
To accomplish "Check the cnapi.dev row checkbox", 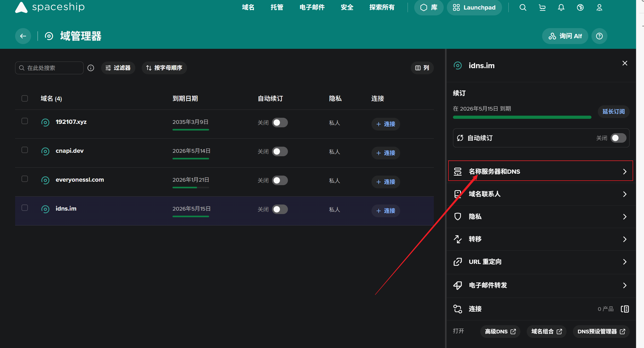I will [25, 150].
